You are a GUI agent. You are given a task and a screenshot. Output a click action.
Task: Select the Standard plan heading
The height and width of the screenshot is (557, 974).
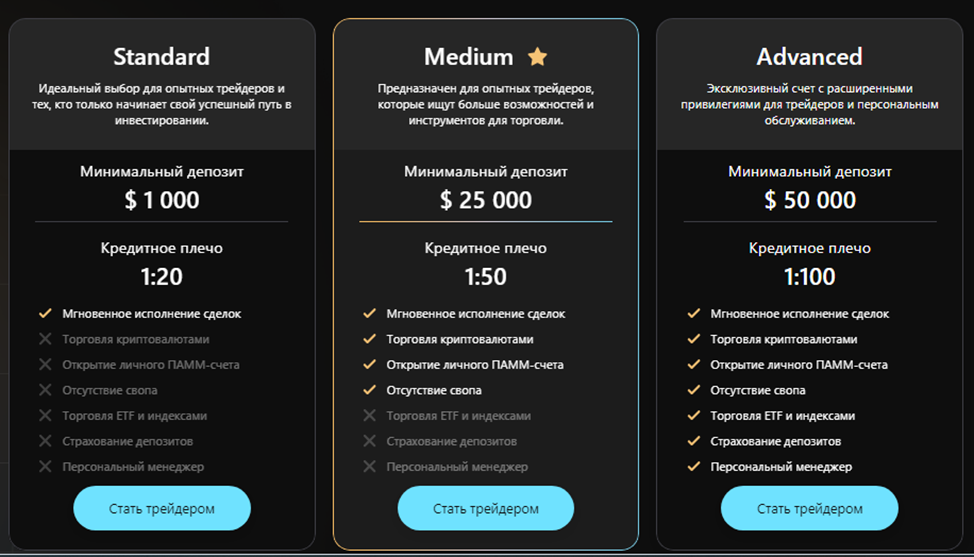point(161,57)
